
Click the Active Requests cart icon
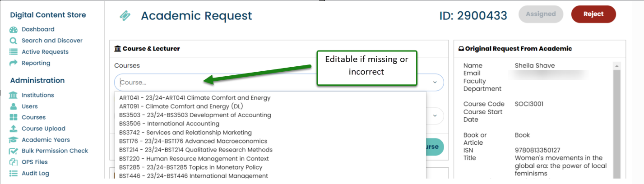tap(13, 52)
